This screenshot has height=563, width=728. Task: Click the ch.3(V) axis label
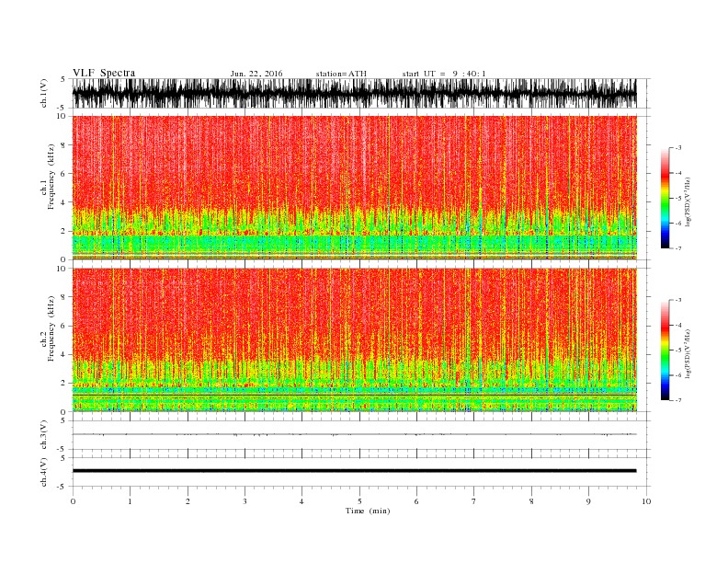point(44,435)
